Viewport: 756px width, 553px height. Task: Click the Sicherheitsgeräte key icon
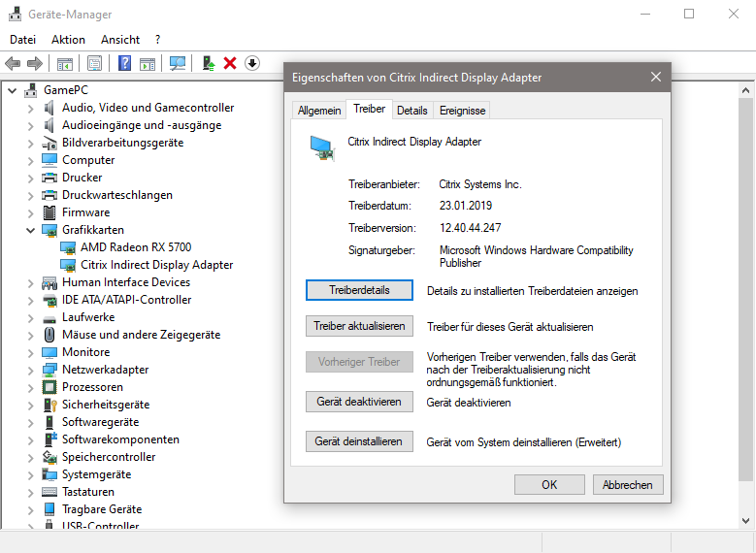50,405
